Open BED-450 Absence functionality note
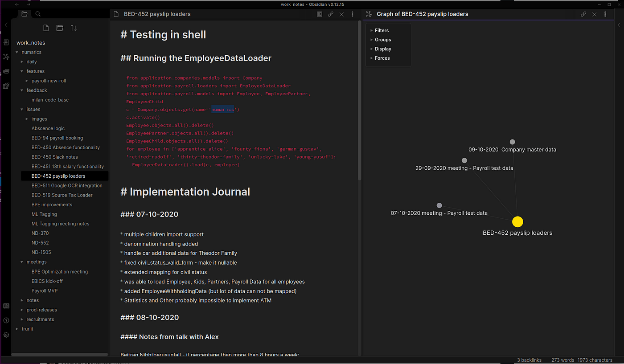This screenshot has width=624, height=364. pyautogui.click(x=66, y=147)
